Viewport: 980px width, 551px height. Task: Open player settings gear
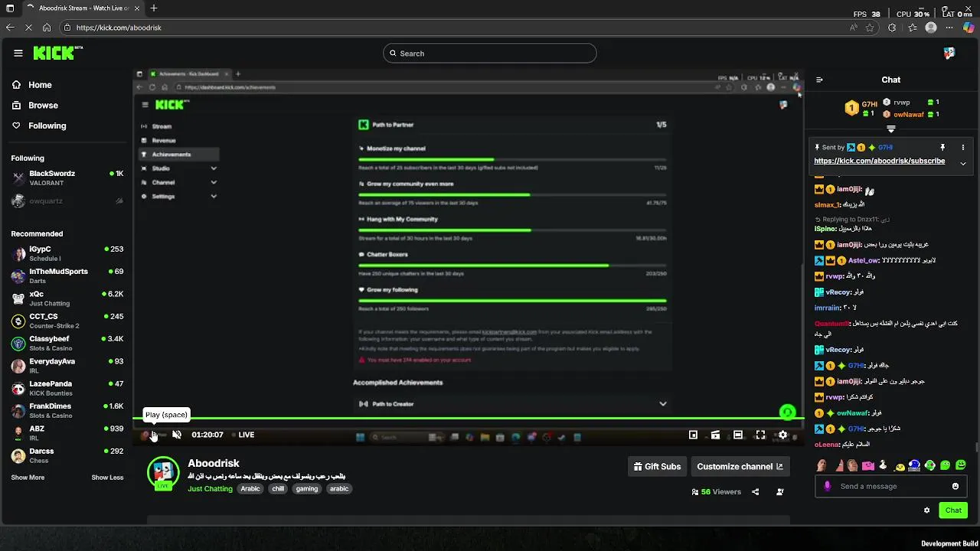(782, 435)
